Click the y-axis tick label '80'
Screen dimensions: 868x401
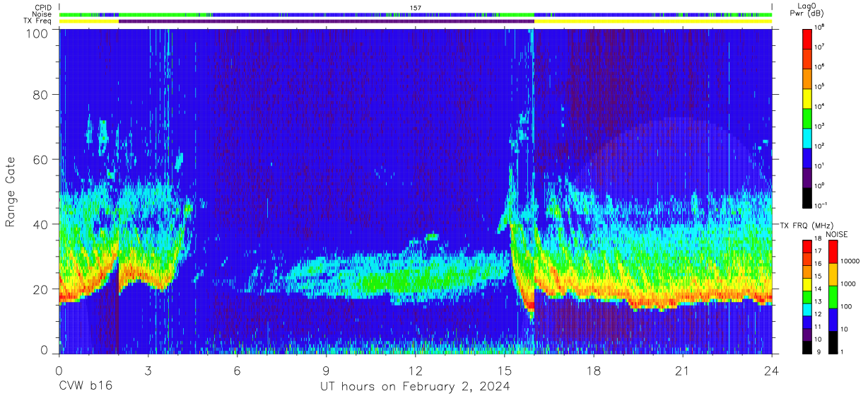[x=41, y=95]
